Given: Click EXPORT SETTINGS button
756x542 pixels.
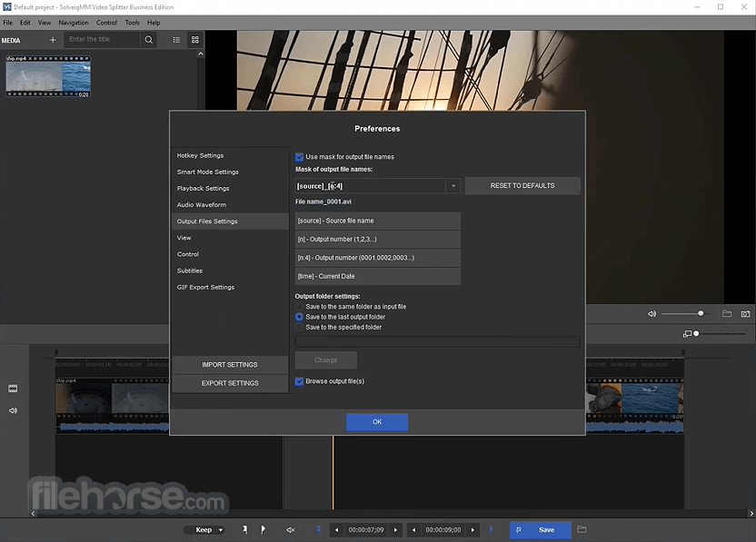Looking at the screenshot, I should coord(230,383).
